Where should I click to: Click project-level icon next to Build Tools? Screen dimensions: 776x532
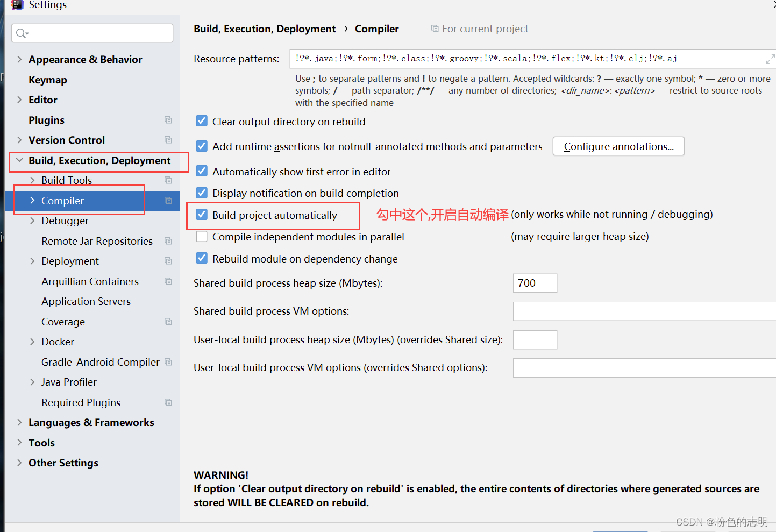tap(168, 180)
